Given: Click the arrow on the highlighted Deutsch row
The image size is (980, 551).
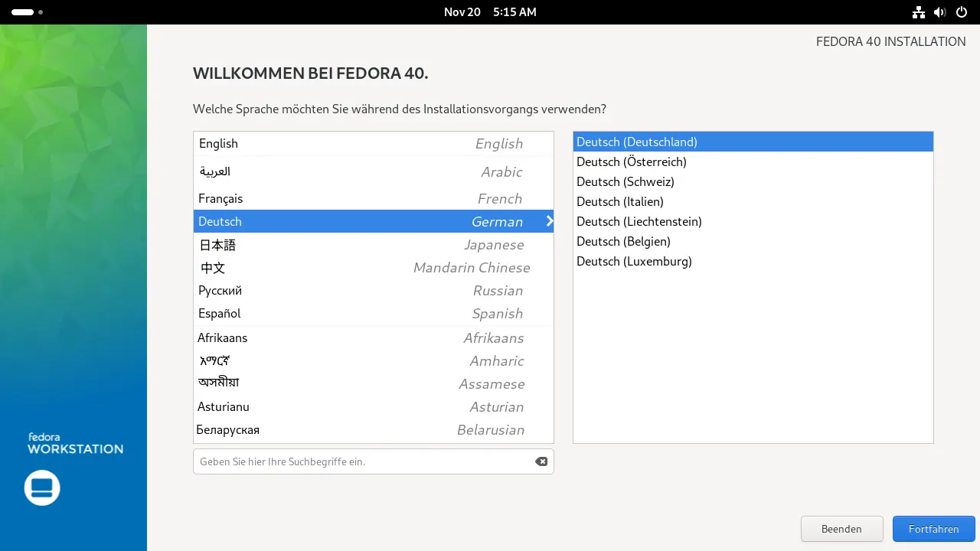Looking at the screenshot, I should click(548, 221).
